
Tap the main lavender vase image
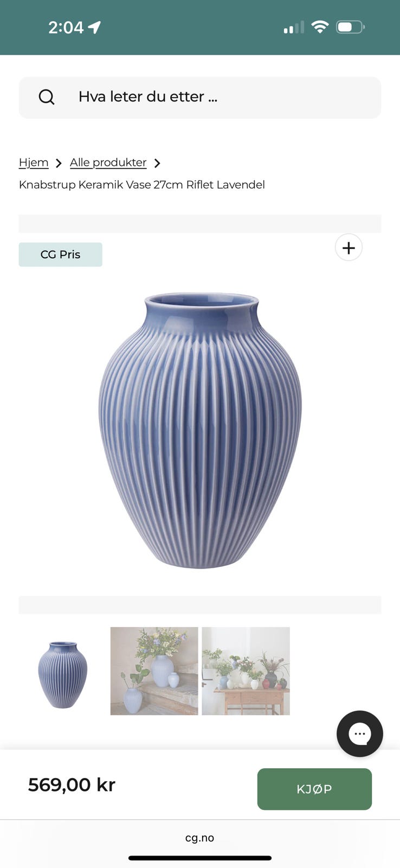pos(200,430)
